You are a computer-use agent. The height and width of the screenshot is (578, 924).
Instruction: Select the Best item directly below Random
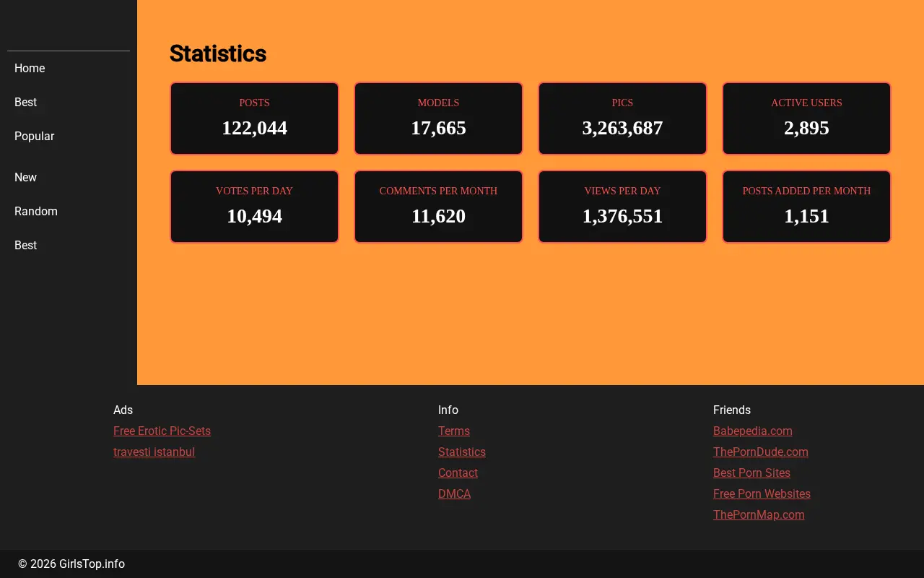pos(25,245)
